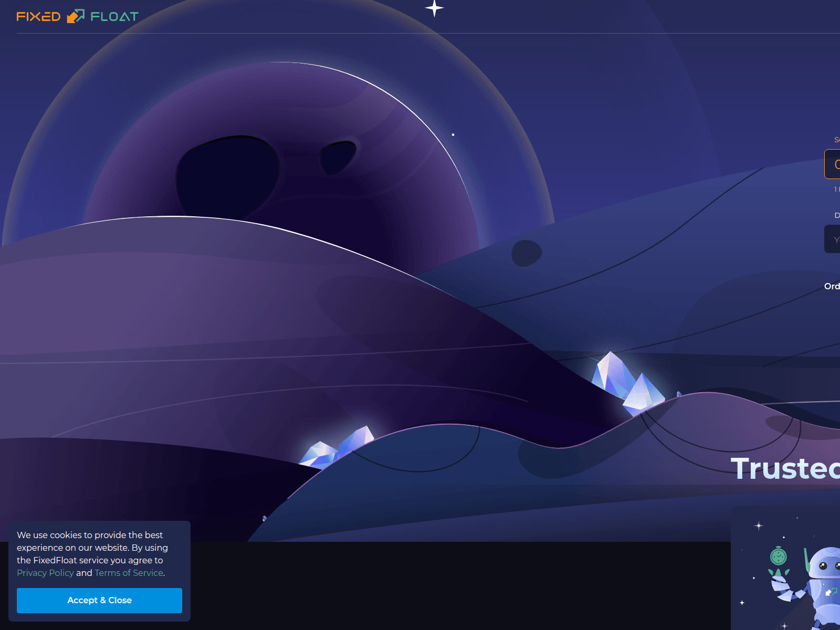The height and width of the screenshot is (630, 840).
Task: Open the Privacy Policy link
Action: coord(45,573)
